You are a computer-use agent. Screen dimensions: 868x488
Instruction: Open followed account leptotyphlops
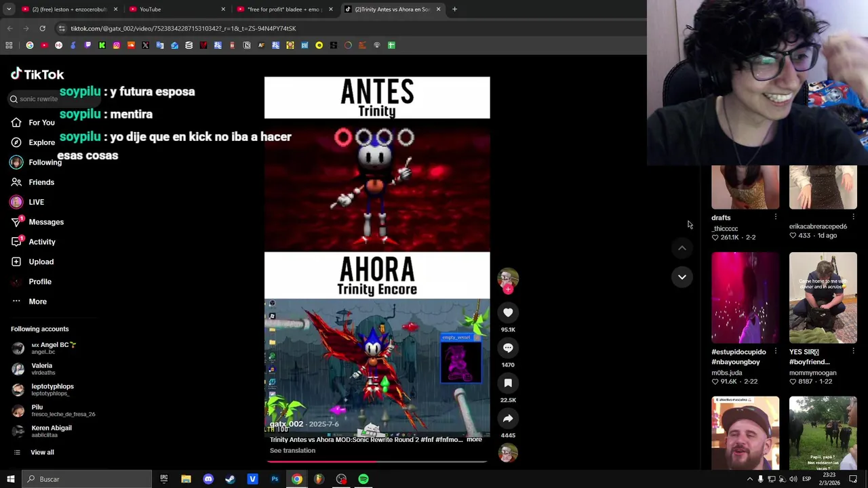[43, 390]
